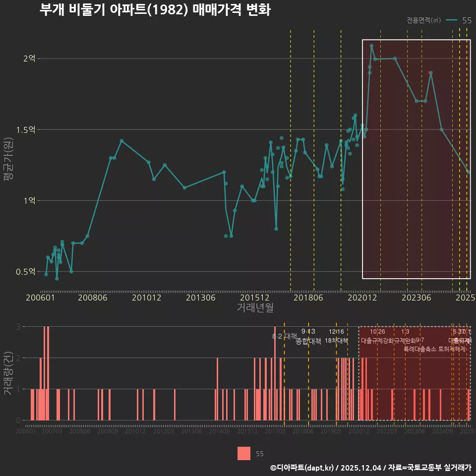Click the 거래년월 x-axis title
Image resolution: width=476 pixels, height=476 pixels.
pyautogui.click(x=255, y=308)
